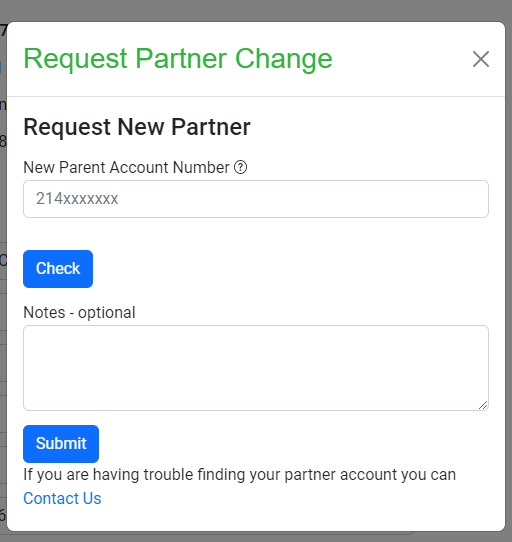Click the blue Check button
The image size is (512, 542).
click(58, 269)
